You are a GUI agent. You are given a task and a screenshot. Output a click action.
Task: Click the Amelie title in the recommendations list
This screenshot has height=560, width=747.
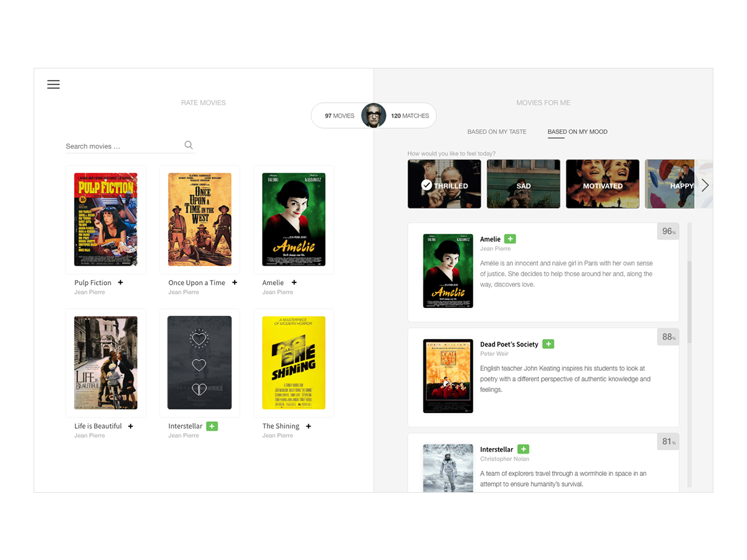coord(491,239)
